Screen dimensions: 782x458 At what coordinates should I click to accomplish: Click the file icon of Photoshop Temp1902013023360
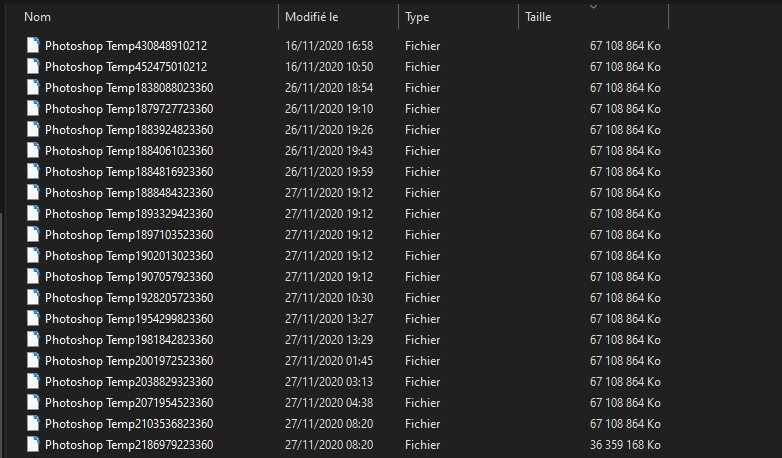pos(33,255)
